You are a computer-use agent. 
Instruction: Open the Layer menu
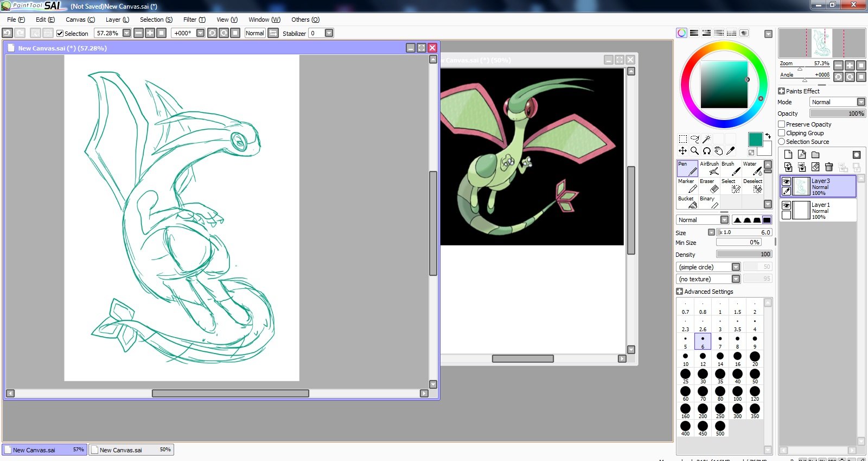pos(117,20)
